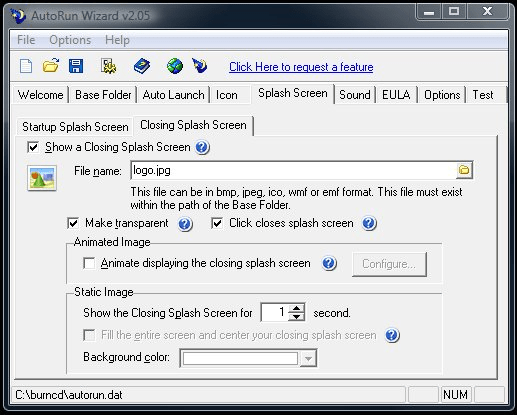Open help icon beside Animate displaying option
This screenshot has height=415, width=517.
click(x=329, y=263)
